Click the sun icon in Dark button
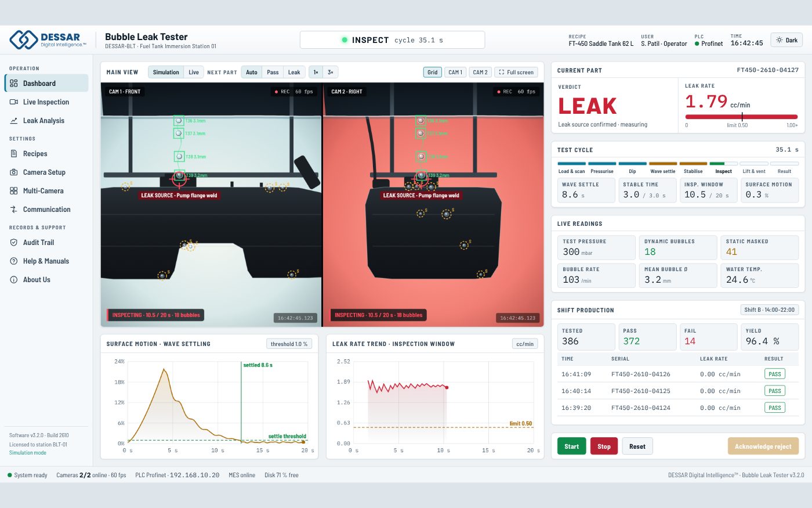812x508 pixels. [779, 40]
